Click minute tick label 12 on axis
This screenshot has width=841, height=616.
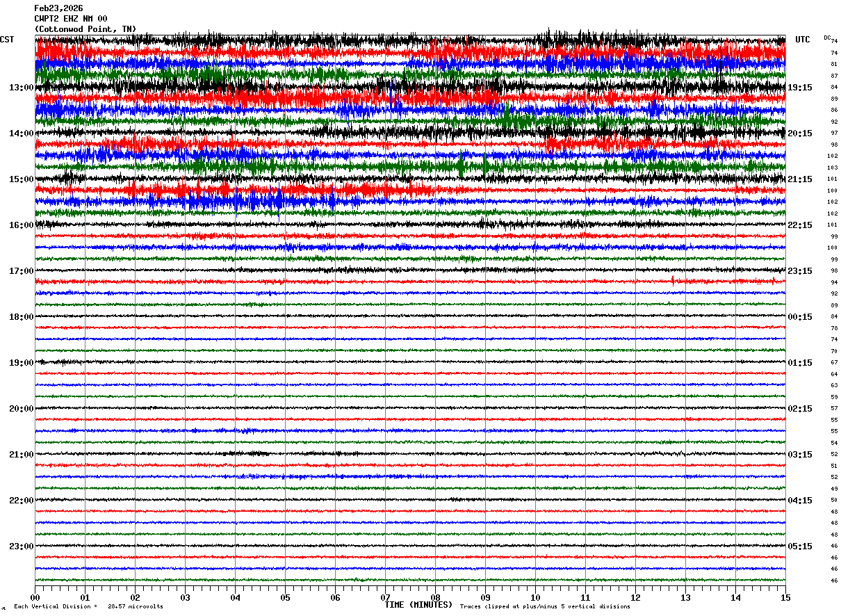click(x=635, y=597)
